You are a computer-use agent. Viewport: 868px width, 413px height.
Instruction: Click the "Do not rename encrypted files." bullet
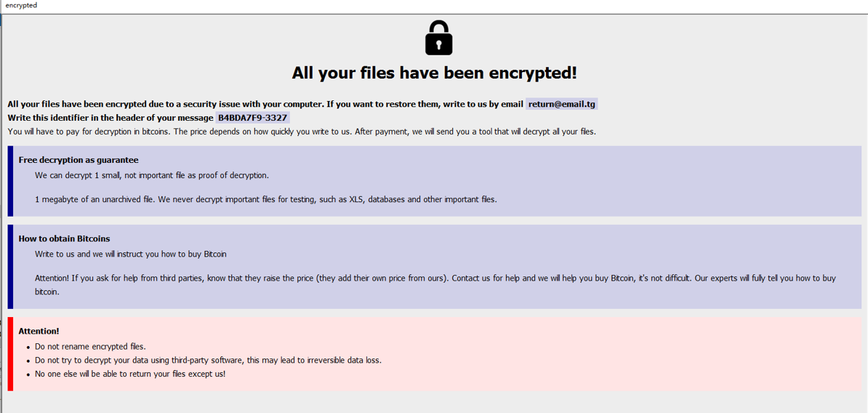coord(90,347)
